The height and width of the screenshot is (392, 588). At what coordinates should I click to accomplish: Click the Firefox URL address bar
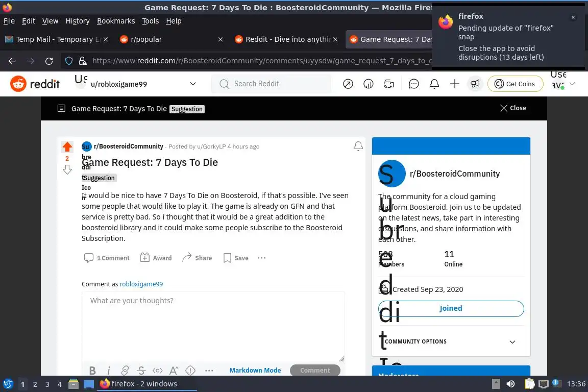pyautogui.click(x=262, y=61)
